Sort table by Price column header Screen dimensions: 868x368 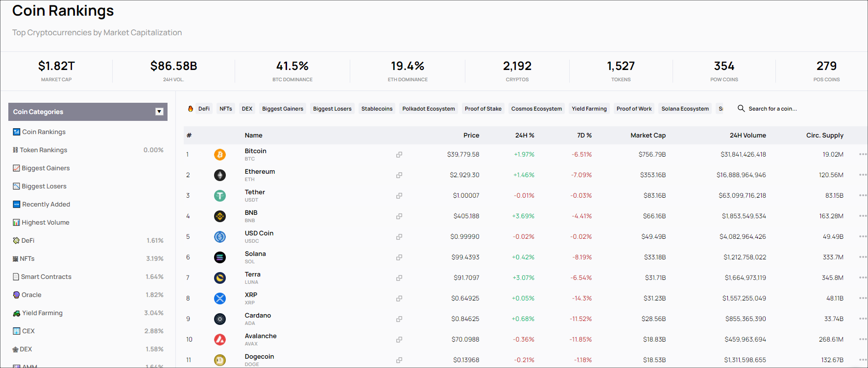[x=471, y=136]
